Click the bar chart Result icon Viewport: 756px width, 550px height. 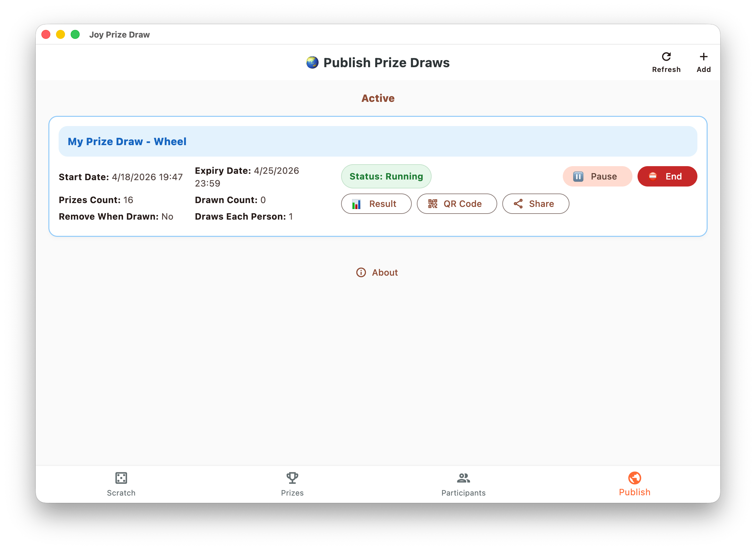click(x=356, y=204)
